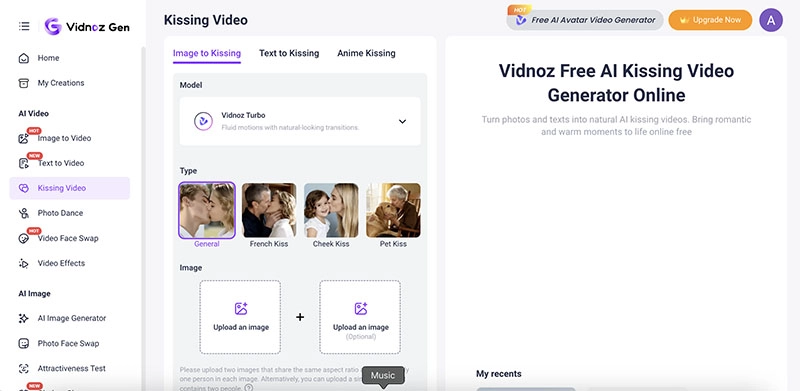Image resolution: width=800 pixels, height=391 pixels.
Task: Click the 'AI Video' section label
Action: click(34, 113)
